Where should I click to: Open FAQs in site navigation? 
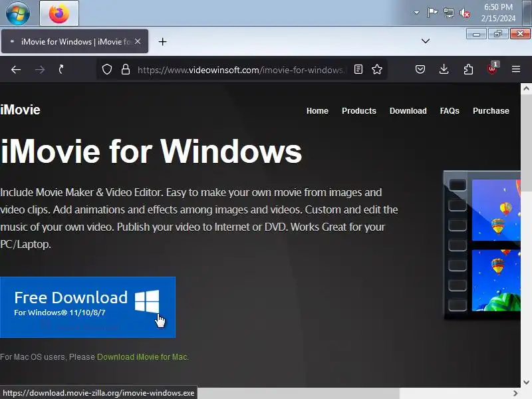pos(450,111)
